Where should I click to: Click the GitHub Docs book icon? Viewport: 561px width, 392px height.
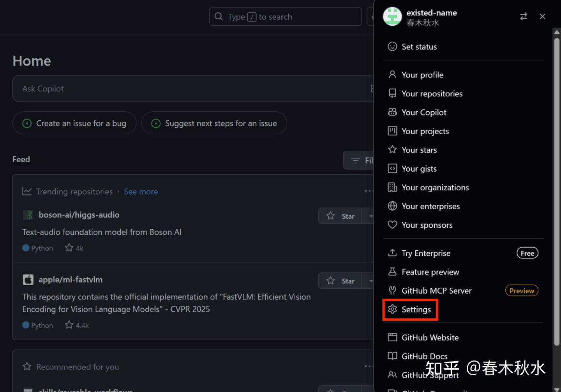tap(392, 356)
